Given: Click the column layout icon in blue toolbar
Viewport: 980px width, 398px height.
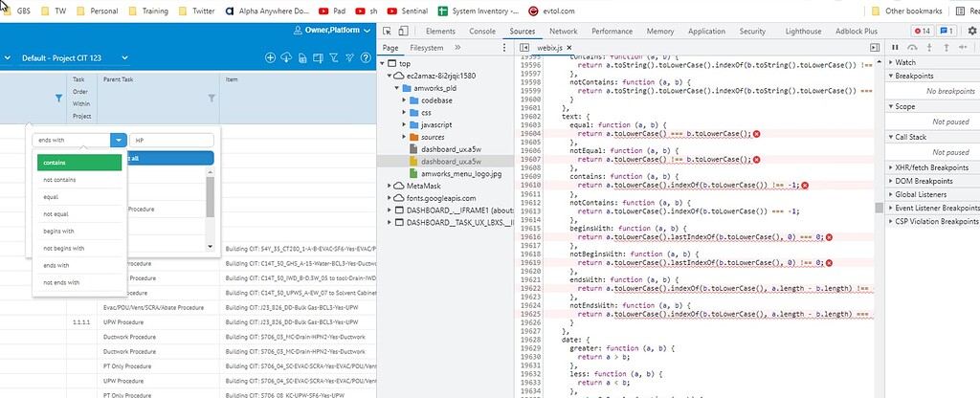Looking at the screenshot, I should point(318,57).
